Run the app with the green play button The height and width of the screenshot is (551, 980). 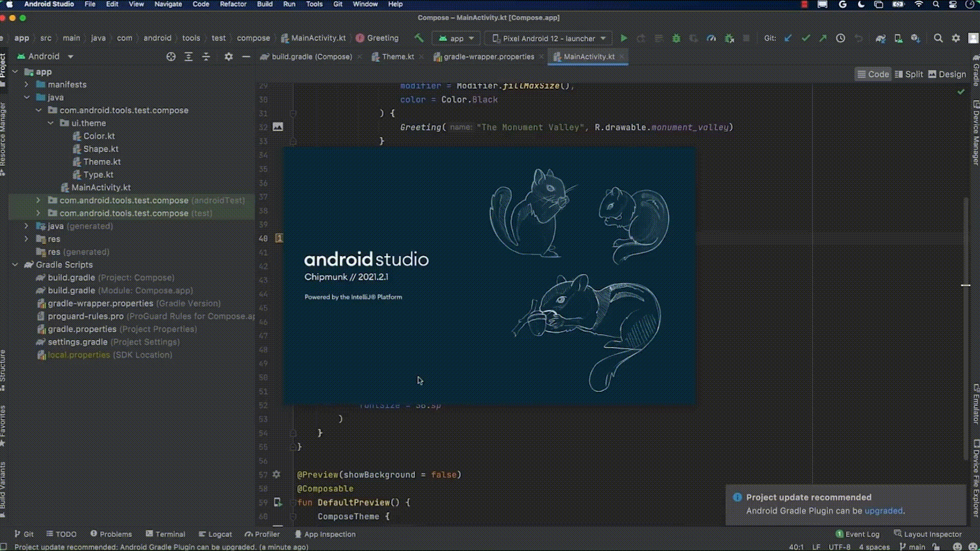coord(624,38)
